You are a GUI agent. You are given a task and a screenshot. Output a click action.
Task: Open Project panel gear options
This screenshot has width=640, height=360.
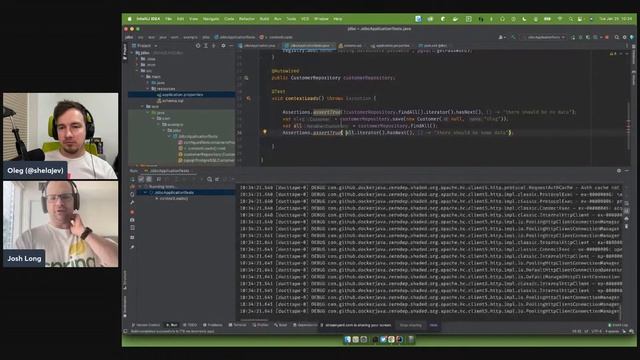(223, 46)
